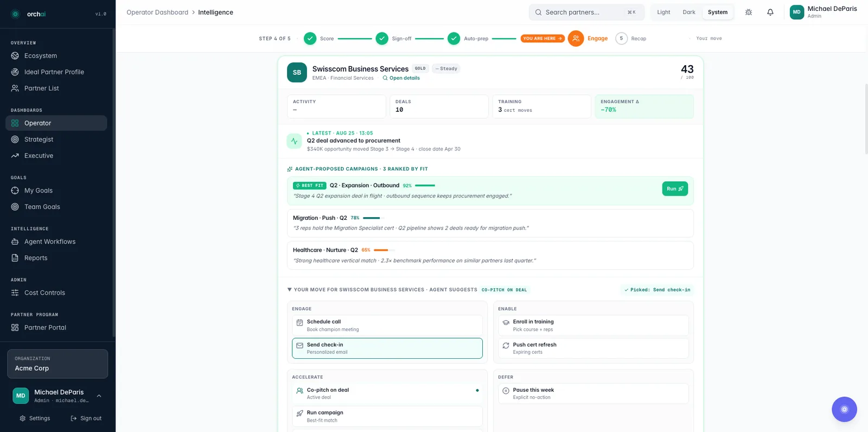Click the graduation cap icon on Enroll in training
This screenshot has height=432, width=868.
[x=506, y=322]
